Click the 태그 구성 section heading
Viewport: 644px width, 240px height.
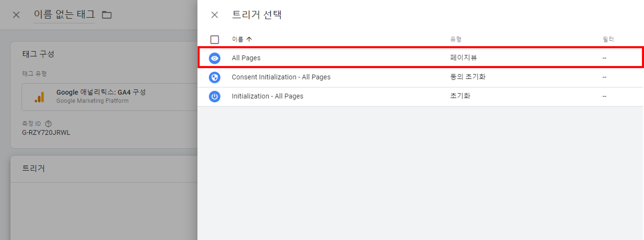tap(38, 54)
